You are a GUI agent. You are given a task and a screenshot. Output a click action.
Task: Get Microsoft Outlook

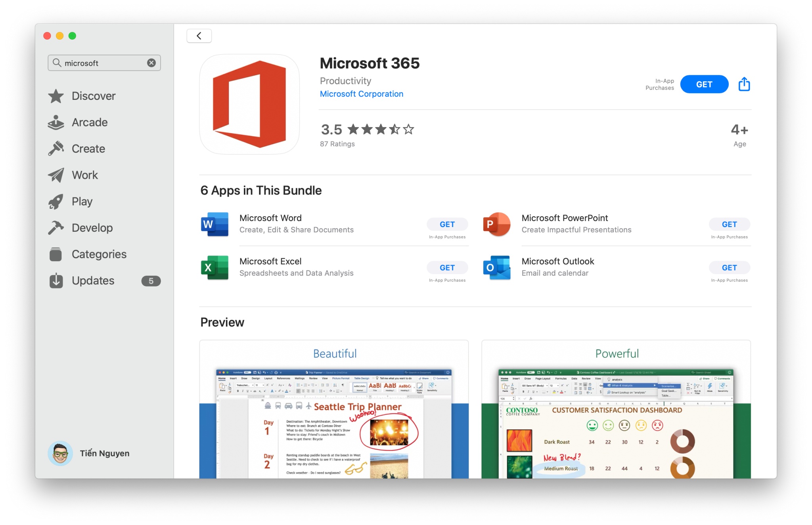[x=729, y=268]
